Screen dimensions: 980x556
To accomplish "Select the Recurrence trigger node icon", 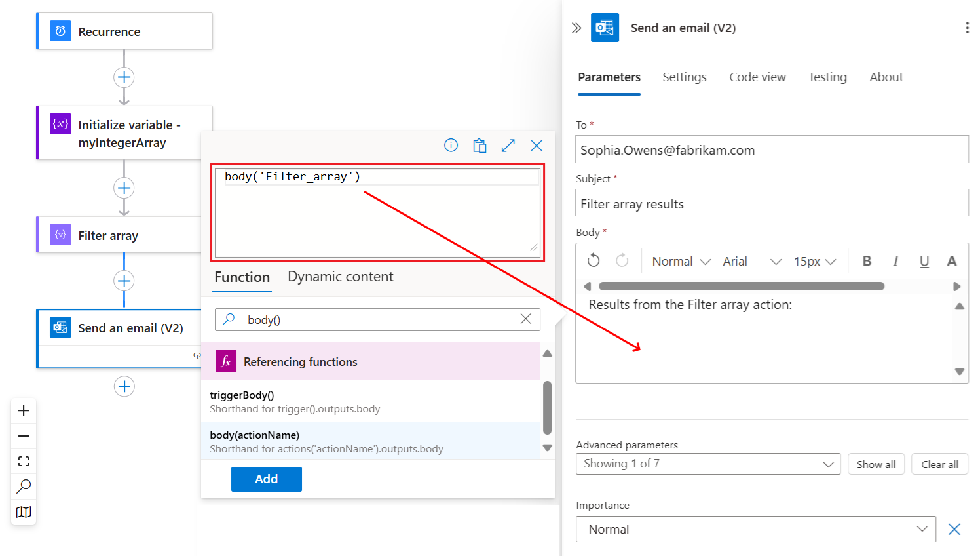I will pyautogui.click(x=60, y=31).
